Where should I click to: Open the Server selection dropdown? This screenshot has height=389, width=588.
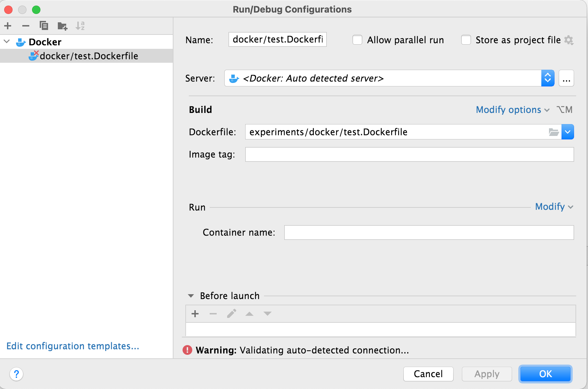click(547, 78)
